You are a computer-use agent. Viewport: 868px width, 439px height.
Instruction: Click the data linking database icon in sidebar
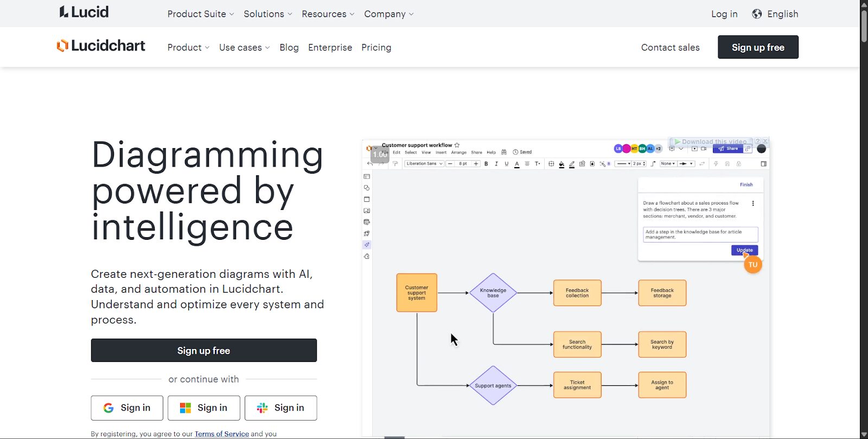[x=367, y=222]
